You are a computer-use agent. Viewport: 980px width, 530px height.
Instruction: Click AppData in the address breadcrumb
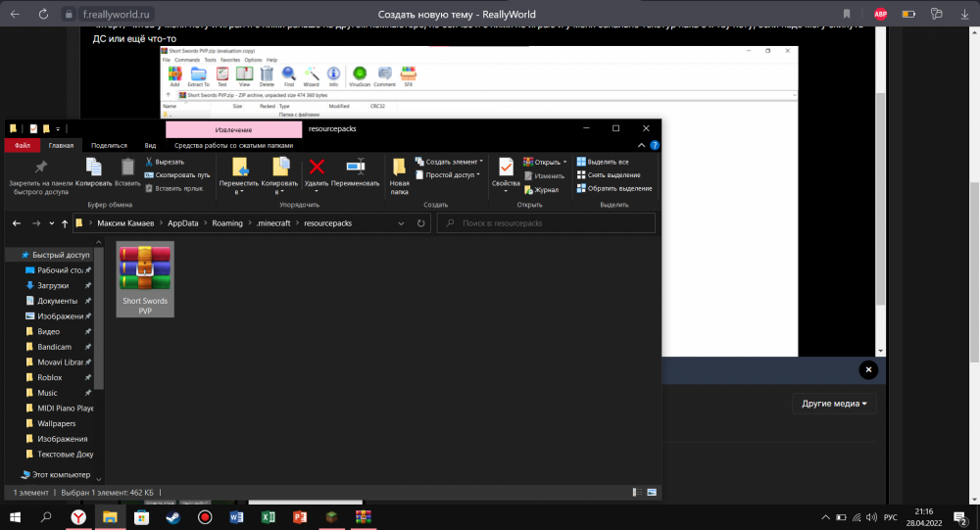coord(183,223)
